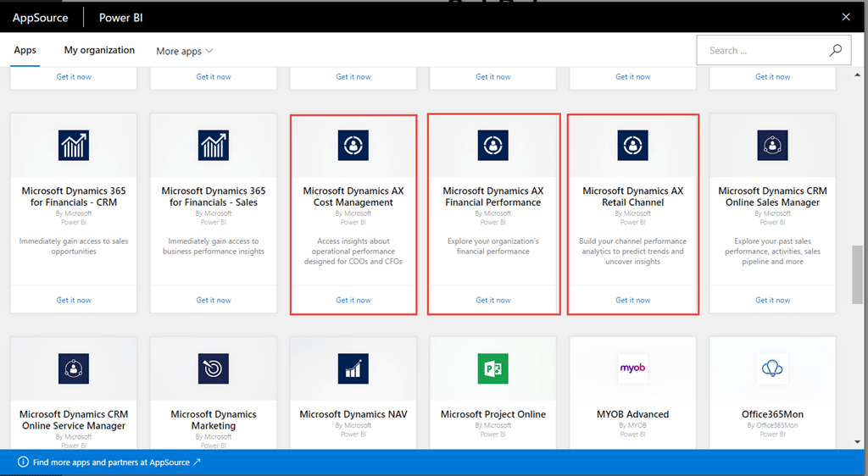Click the scrollbar down arrow
Screen dimensions: 868x476
857,442
